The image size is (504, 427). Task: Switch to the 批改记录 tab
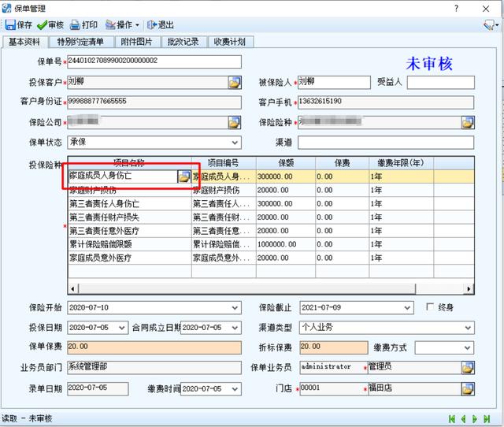(x=183, y=42)
